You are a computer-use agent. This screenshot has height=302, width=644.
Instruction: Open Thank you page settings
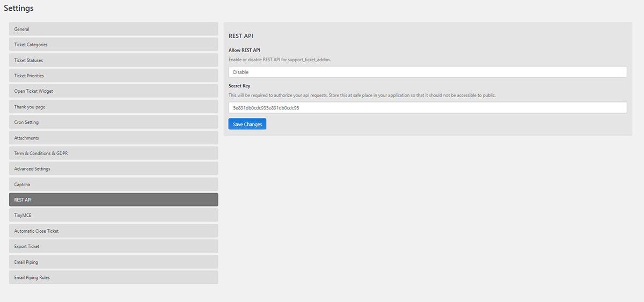point(113,107)
